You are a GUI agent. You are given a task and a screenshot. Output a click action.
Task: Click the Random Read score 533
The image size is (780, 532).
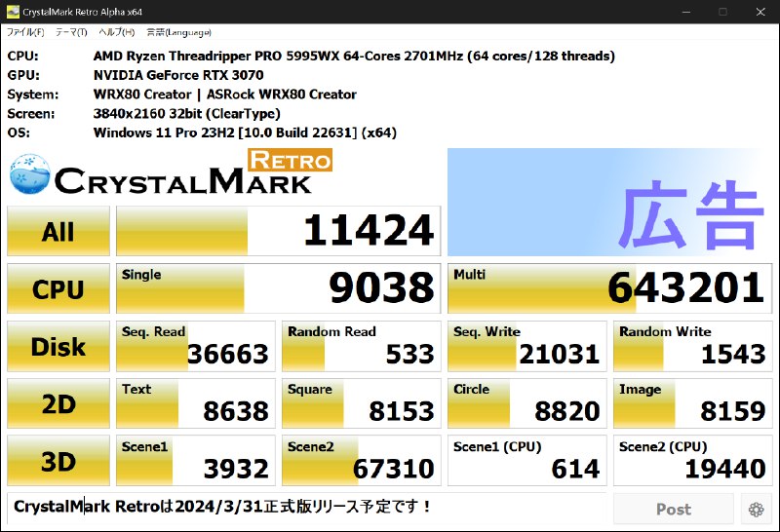pos(362,346)
